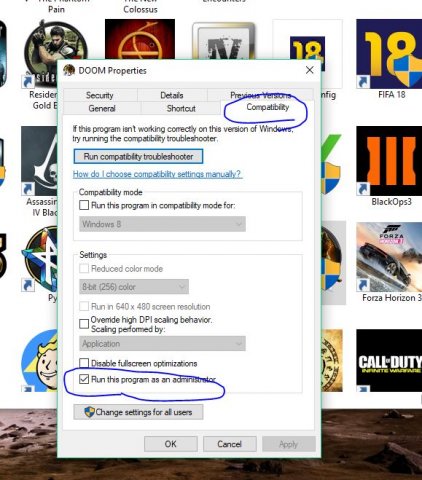422x480 pixels.
Task: Switch to the Security tab
Action: 100,95
